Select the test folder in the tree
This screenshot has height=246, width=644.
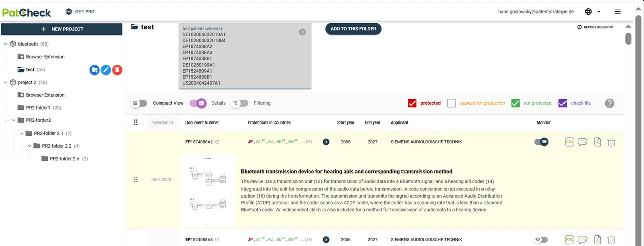30,70
